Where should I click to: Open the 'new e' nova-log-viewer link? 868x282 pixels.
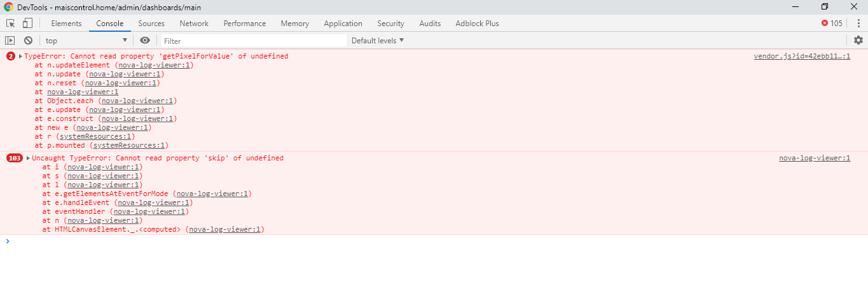tap(112, 127)
